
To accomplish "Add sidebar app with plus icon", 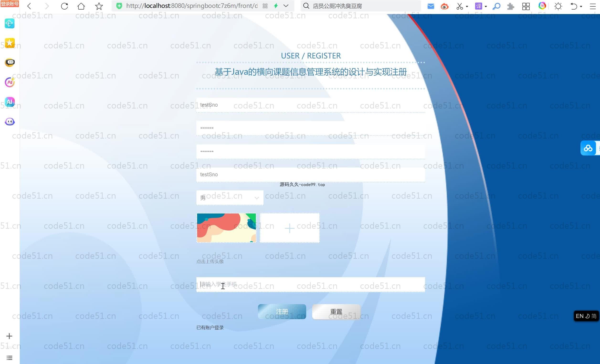I will point(9,336).
